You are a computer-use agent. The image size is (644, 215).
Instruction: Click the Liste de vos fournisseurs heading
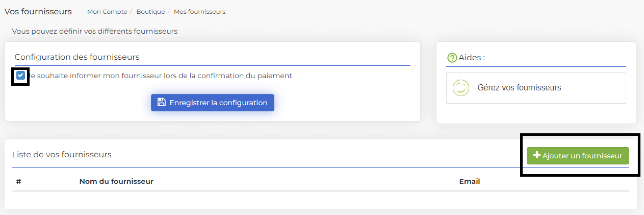pyautogui.click(x=62, y=154)
